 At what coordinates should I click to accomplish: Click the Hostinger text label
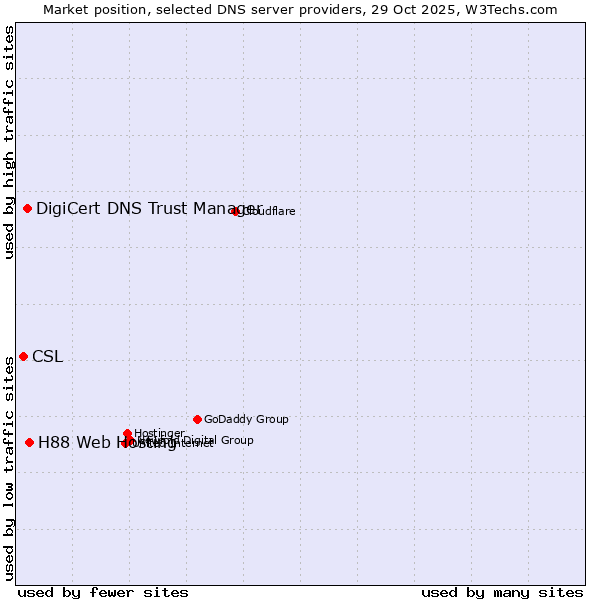(x=160, y=433)
